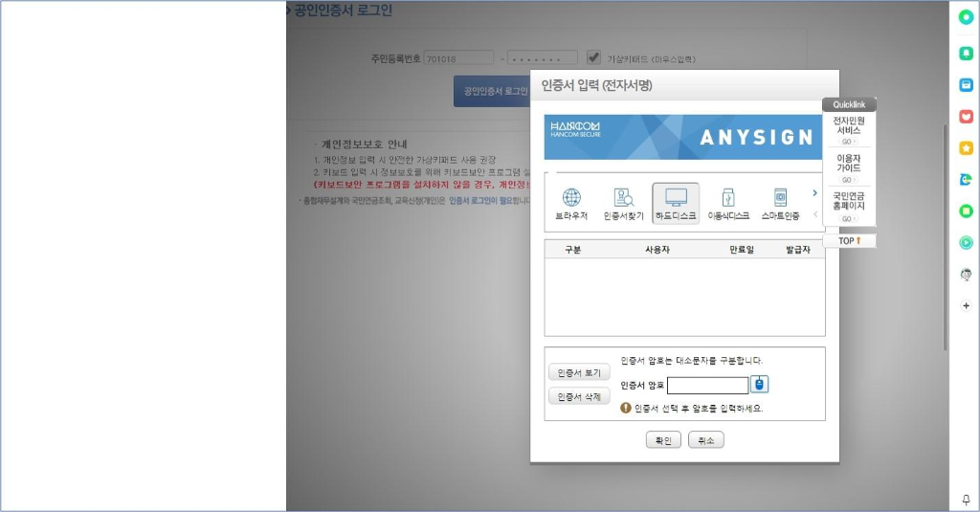This screenshot has height=512, width=980.
Task: Click the blue storage box sidebar icon
Action: 966,85
